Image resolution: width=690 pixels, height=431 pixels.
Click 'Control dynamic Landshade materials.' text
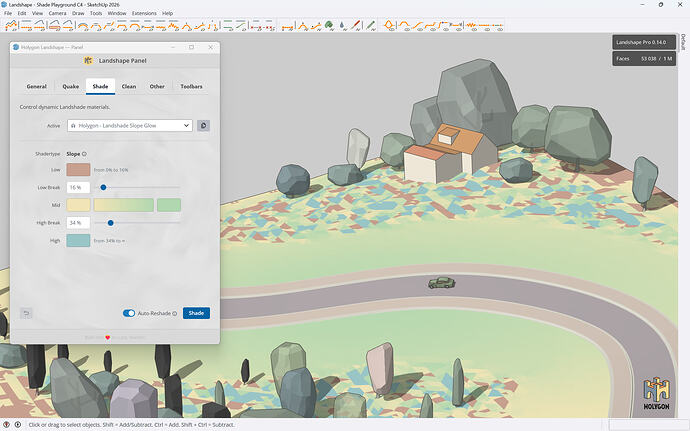(65, 107)
